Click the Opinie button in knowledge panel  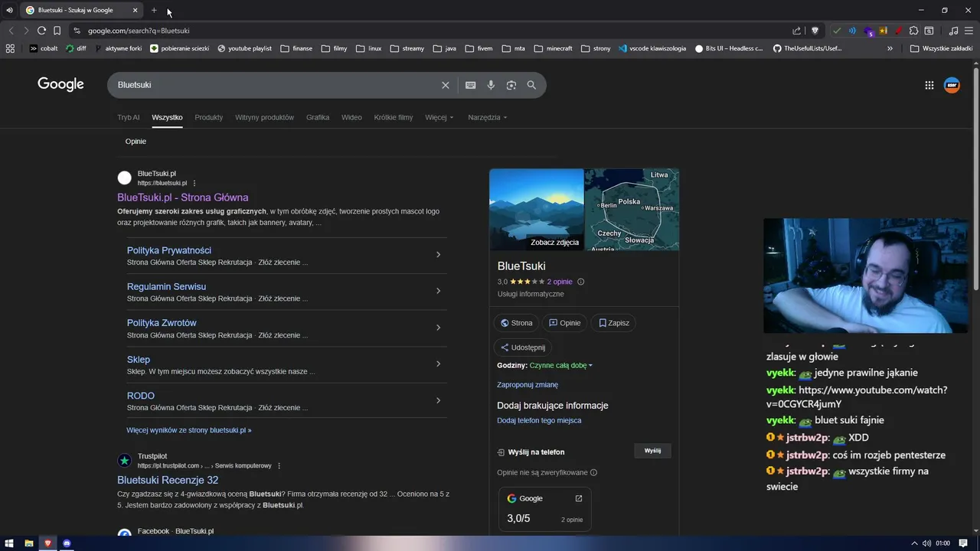(564, 323)
